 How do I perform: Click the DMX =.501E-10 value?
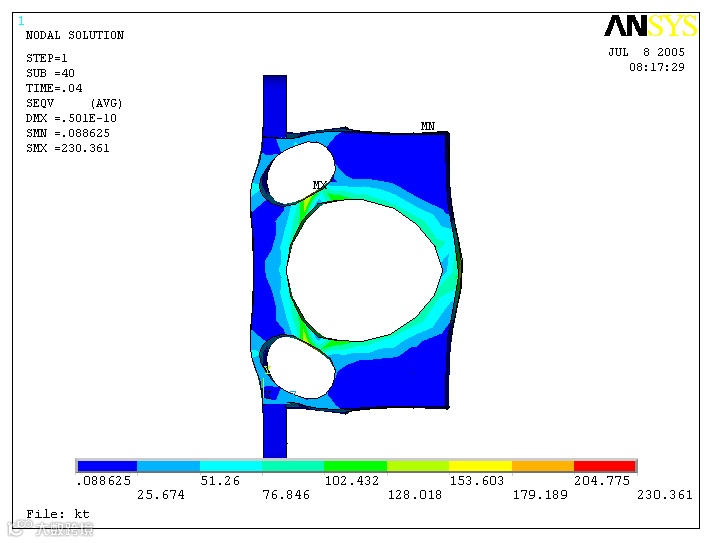point(71,118)
